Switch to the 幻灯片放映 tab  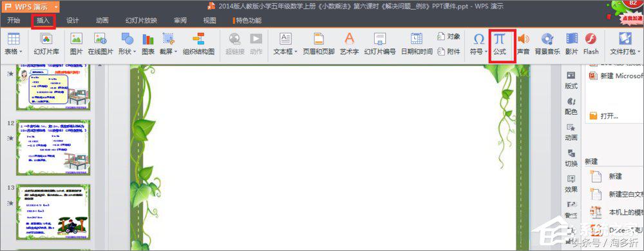tap(141, 20)
